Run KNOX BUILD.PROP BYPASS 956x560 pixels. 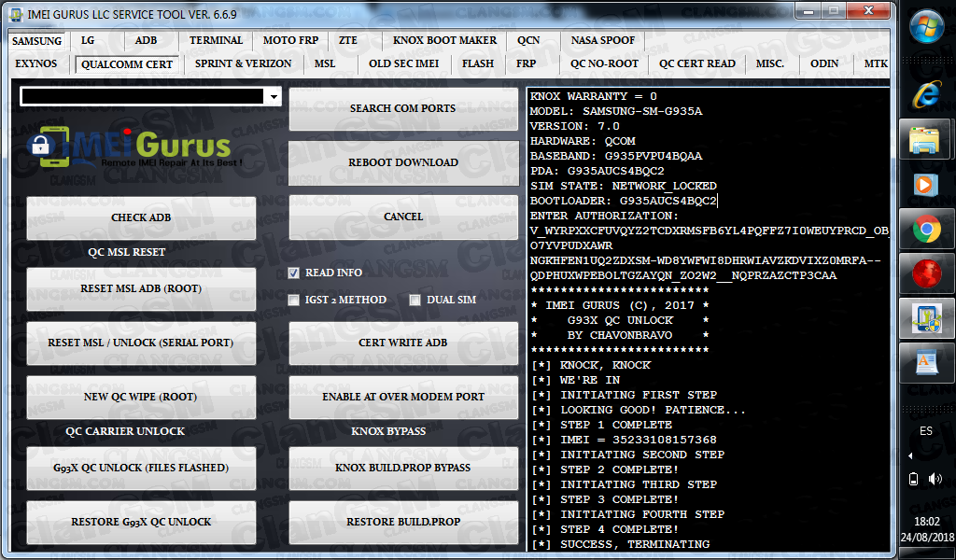click(403, 468)
